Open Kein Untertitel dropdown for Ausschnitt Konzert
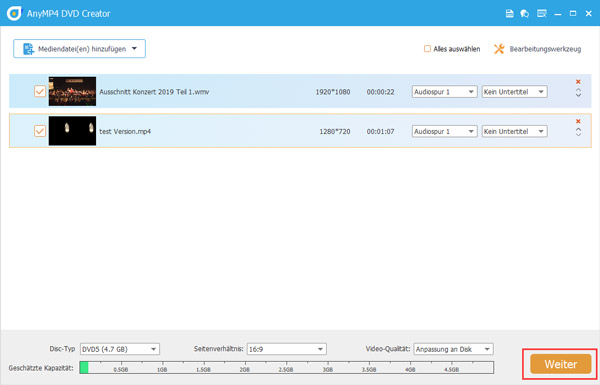This screenshot has height=385, width=600. point(514,92)
